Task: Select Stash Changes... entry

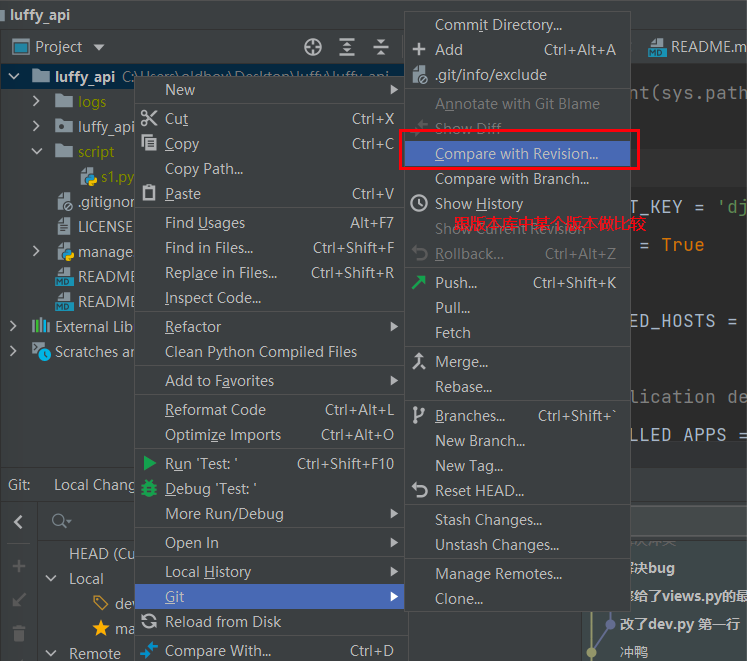Action: coord(517,520)
